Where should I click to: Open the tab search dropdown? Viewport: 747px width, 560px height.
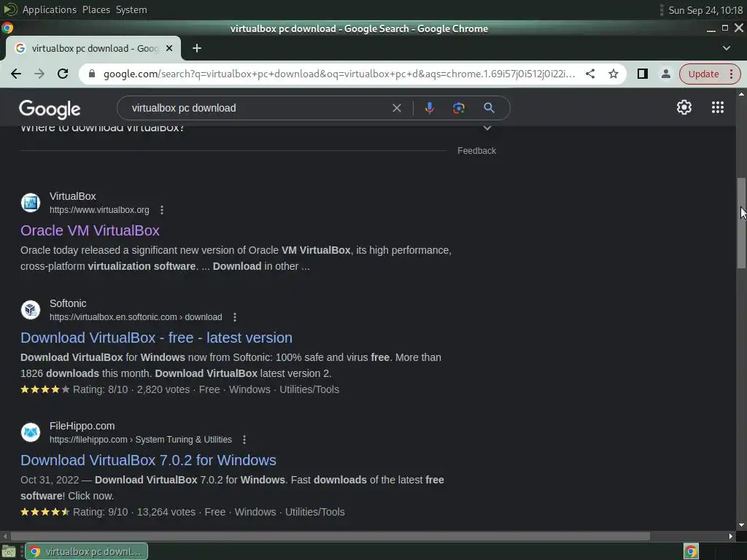(726, 48)
